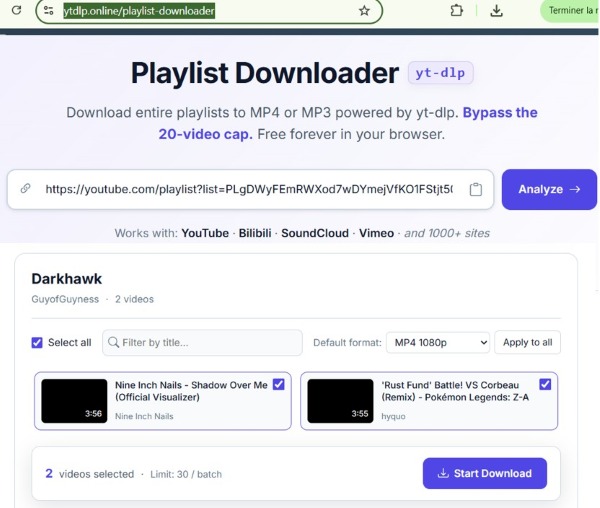Screen dimensions: 600x508
Task: Bookmark this page with the star icon
Action: pyautogui.click(x=364, y=11)
